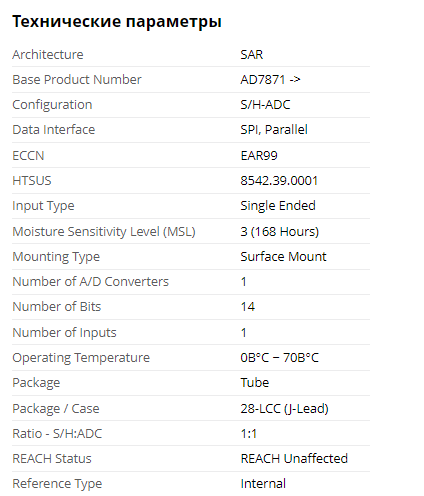Select the Operating Temperature range value

[x=279, y=358]
